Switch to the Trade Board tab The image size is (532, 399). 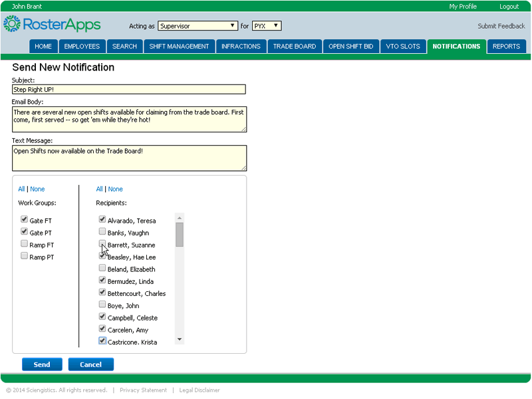pyautogui.click(x=295, y=47)
